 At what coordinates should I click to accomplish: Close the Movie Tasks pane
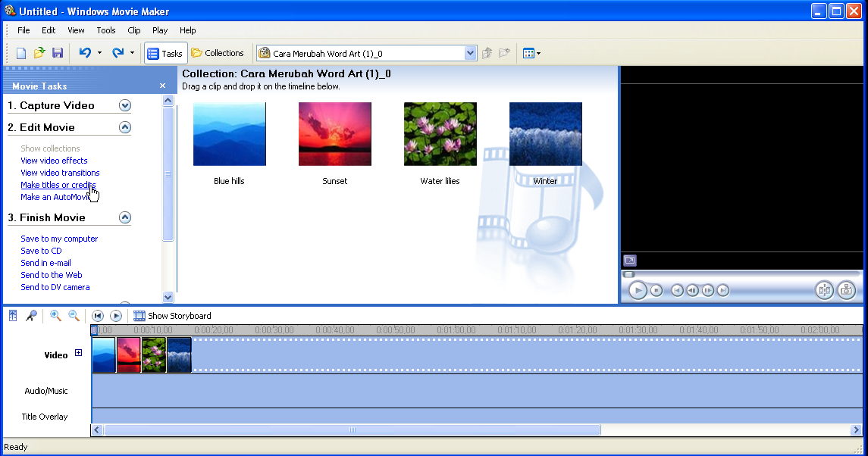click(162, 86)
